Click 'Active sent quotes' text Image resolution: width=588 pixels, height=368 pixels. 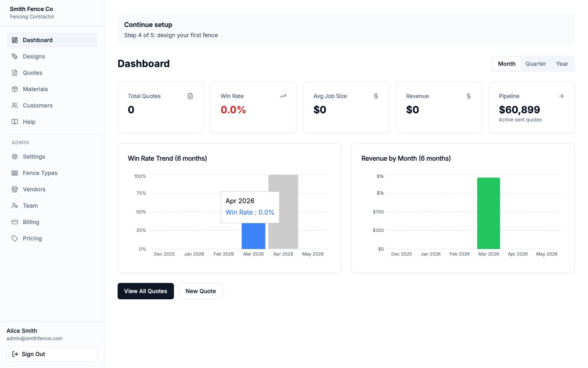click(x=520, y=120)
